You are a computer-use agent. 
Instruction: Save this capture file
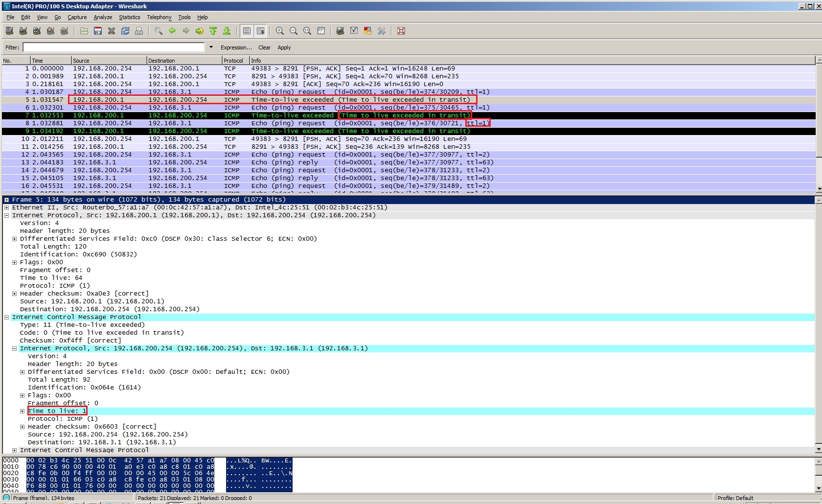[x=98, y=31]
